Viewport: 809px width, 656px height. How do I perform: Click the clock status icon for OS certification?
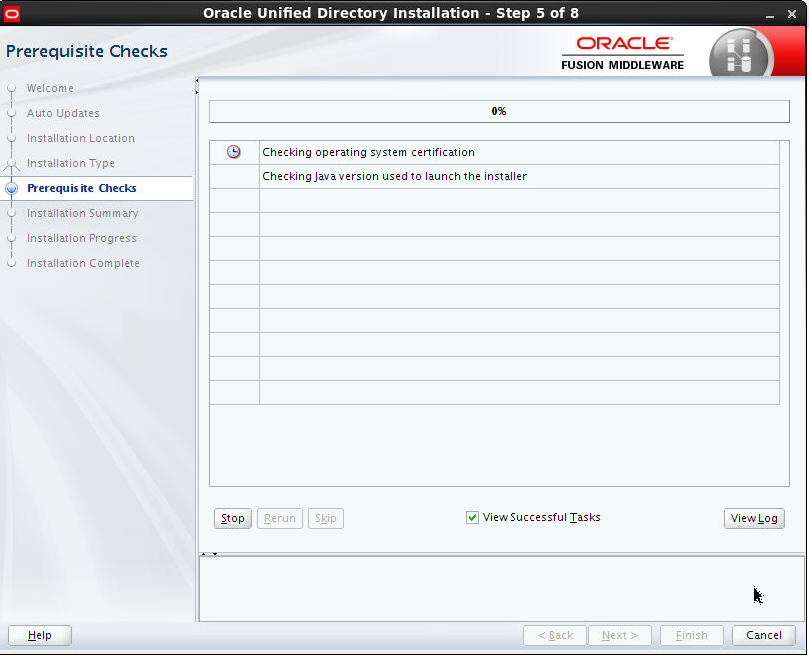(234, 152)
